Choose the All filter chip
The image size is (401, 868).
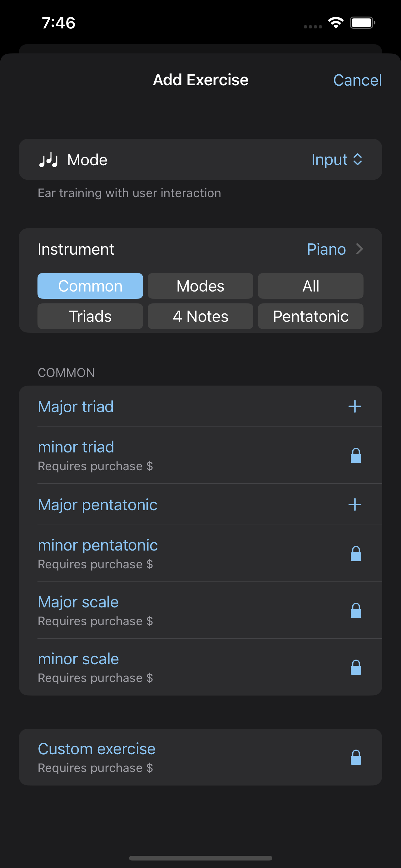(310, 286)
